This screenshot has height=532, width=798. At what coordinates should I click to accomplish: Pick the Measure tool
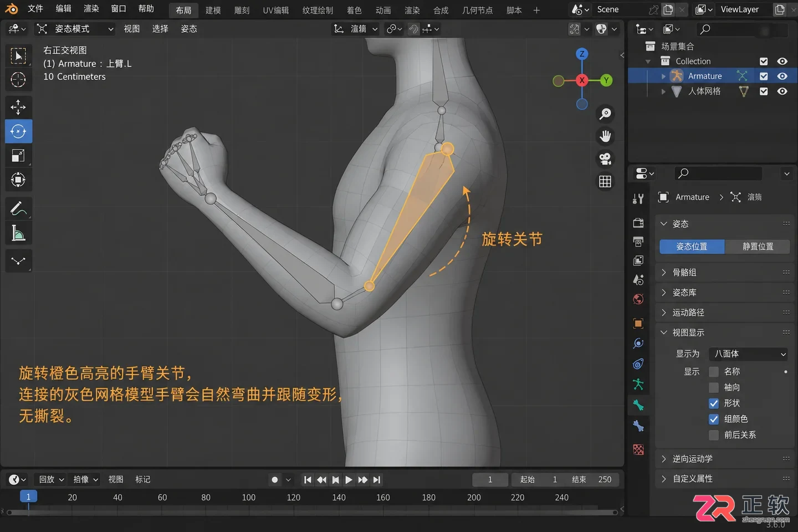point(18,233)
